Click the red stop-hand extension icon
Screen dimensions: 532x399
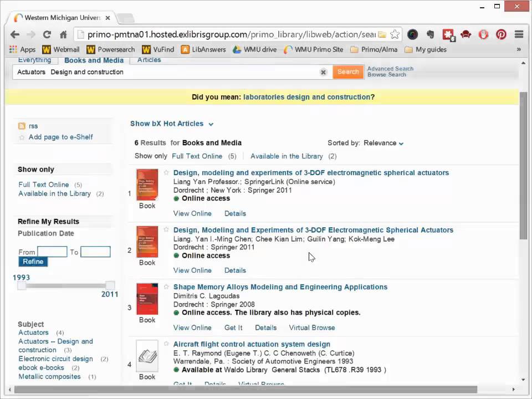click(x=483, y=34)
